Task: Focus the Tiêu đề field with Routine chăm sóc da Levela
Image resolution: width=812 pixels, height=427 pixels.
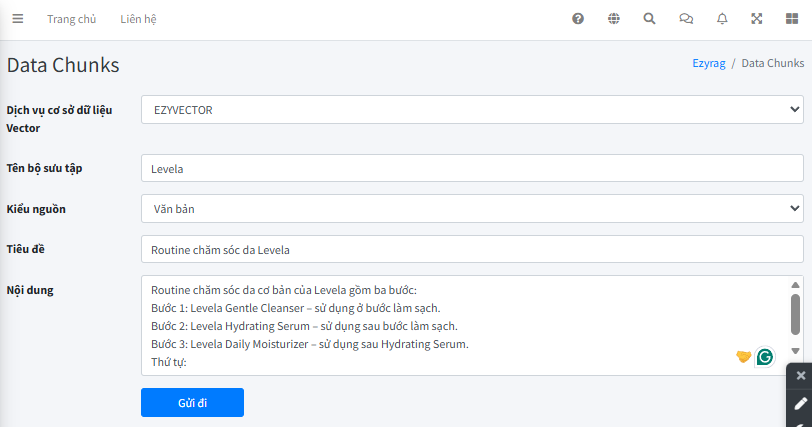Action: [x=472, y=249]
